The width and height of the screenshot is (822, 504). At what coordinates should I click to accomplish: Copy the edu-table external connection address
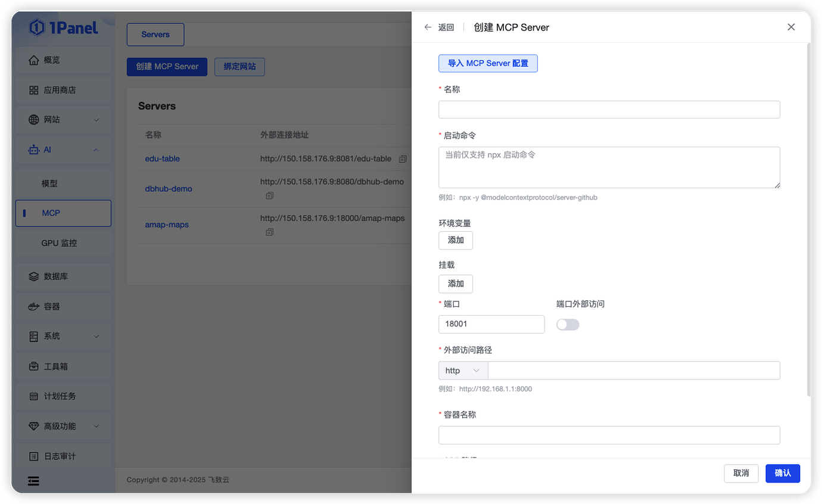402,159
